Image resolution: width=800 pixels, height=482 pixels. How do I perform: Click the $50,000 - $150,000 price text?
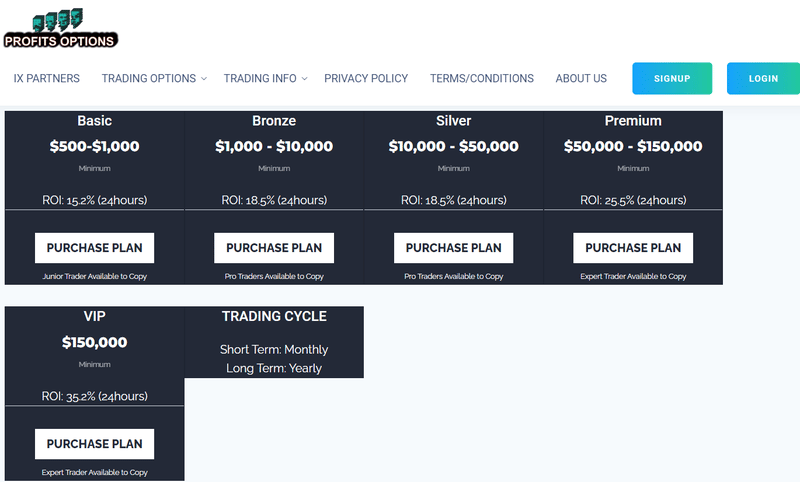coord(633,146)
